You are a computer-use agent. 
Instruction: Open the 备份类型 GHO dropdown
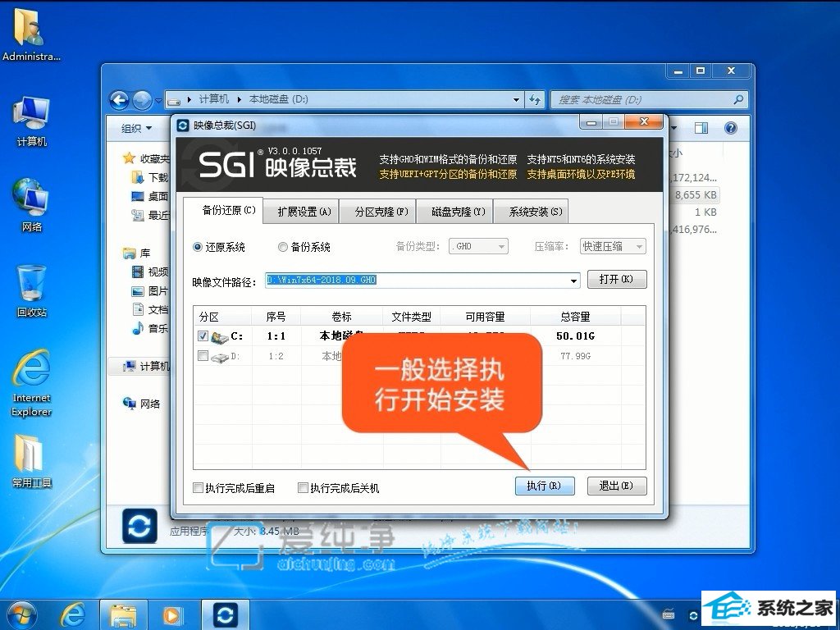(x=478, y=246)
